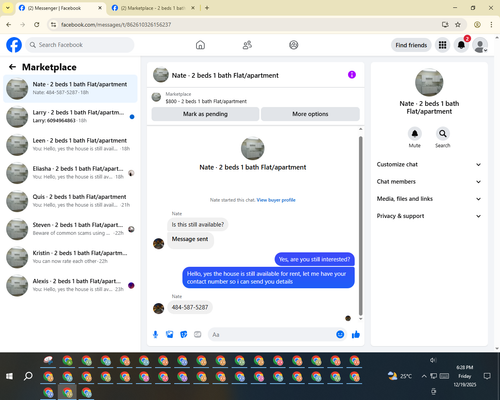Open Chrome profile icon

click(x=477, y=24)
